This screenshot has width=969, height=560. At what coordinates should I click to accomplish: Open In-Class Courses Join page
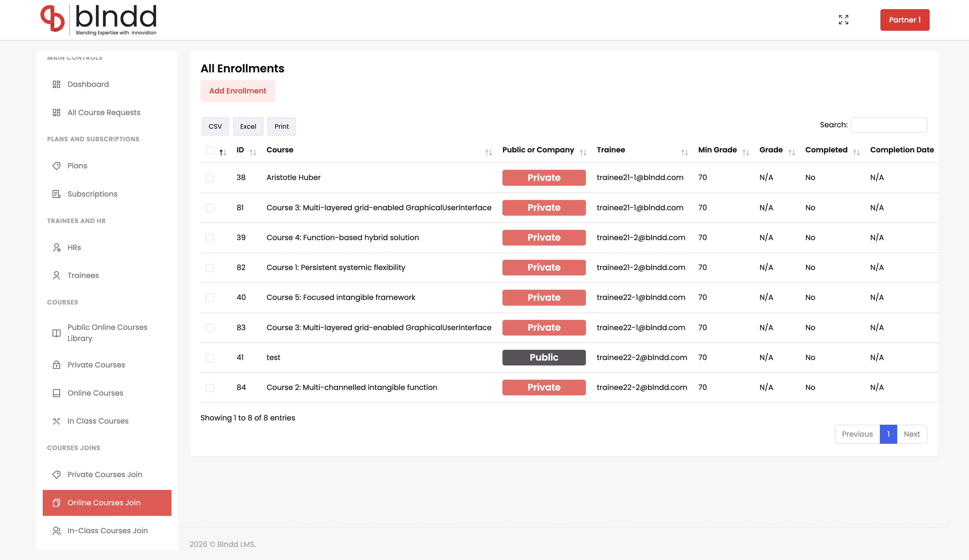107,530
